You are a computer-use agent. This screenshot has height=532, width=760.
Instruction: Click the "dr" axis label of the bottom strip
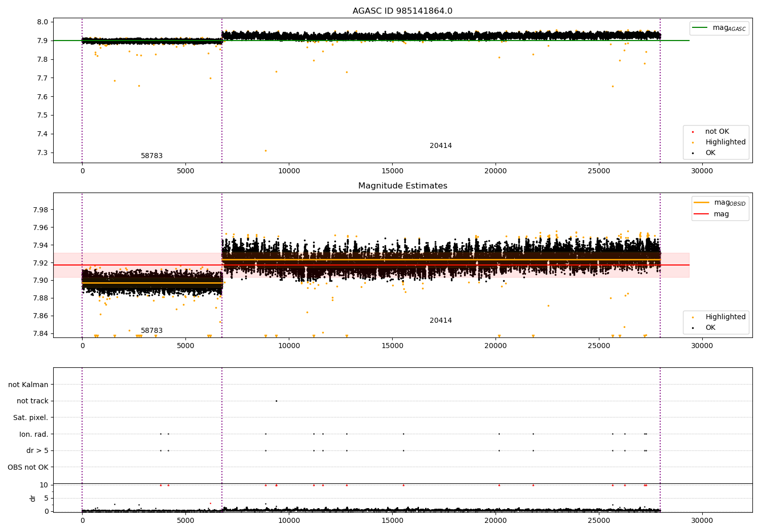[x=33, y=498]
